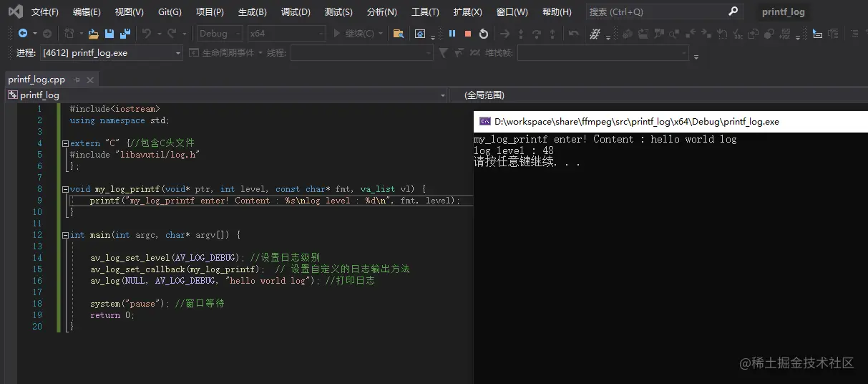The width and height of the screenshot is (868, 384).
Task: Click the Step Over icon
Action: (x=536, y=34)
